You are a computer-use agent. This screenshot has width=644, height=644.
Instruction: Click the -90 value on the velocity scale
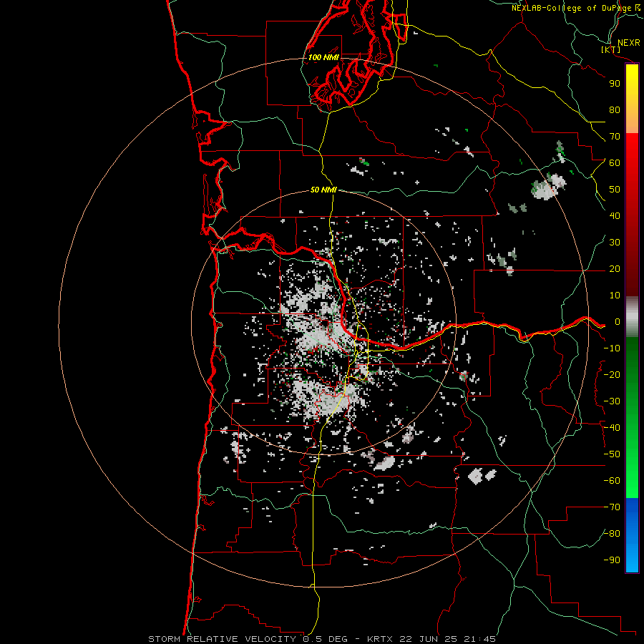(x=612, y=560)
